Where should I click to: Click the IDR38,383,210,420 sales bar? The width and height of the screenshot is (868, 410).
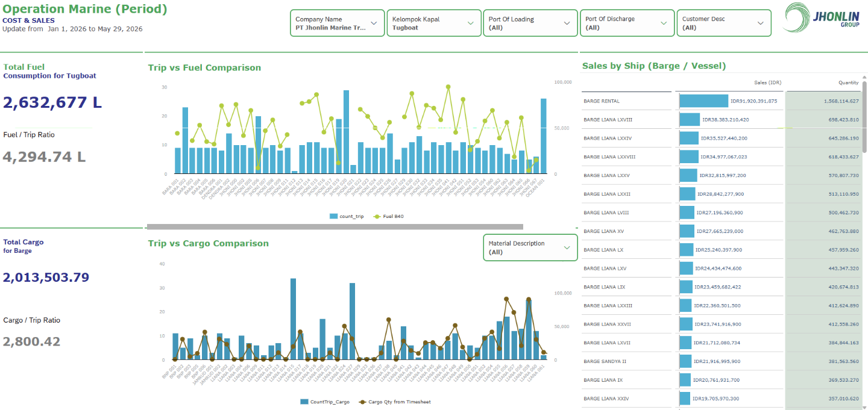(690, 120)
